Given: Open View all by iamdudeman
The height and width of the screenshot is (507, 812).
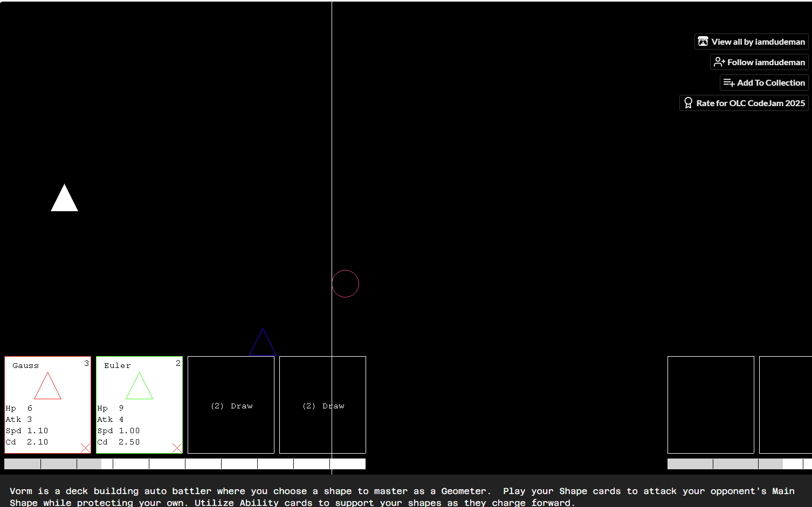Looking at the screenshot, I should [x=752, y=41].
